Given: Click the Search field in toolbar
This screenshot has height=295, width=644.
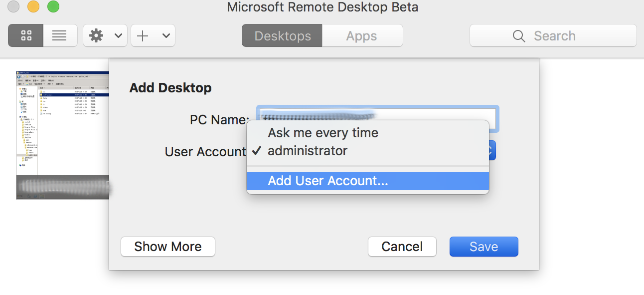Looking at the screenshot, I should [x=553, y=36].
